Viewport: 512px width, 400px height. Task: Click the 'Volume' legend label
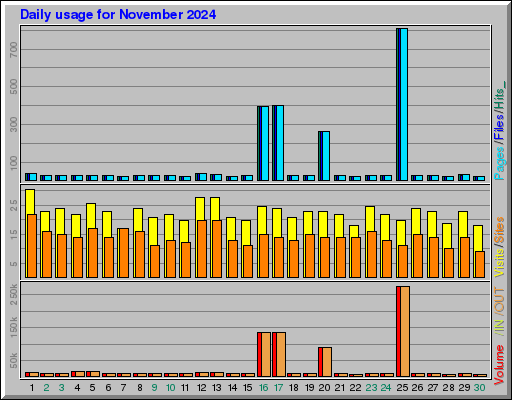[x=499, y=365]
